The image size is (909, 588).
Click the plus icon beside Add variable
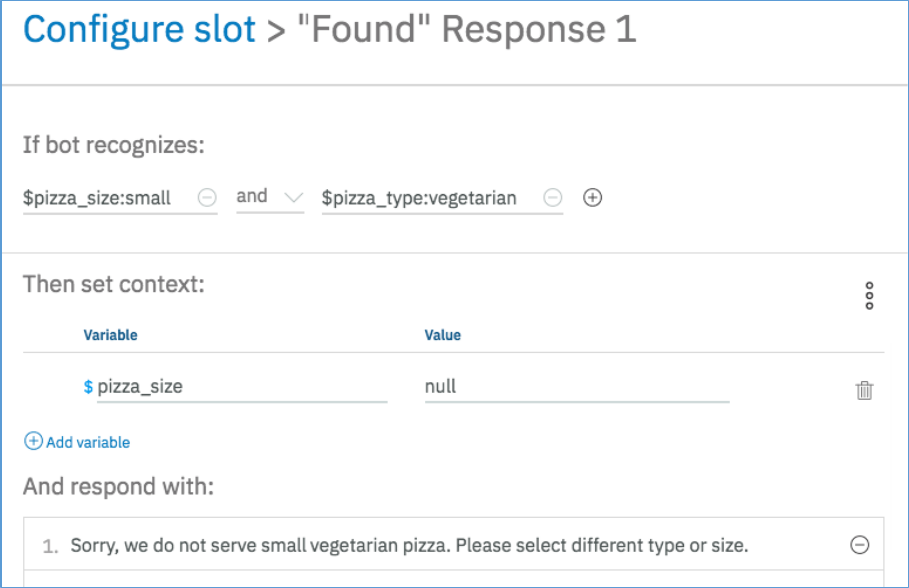[x=33, y=442]
